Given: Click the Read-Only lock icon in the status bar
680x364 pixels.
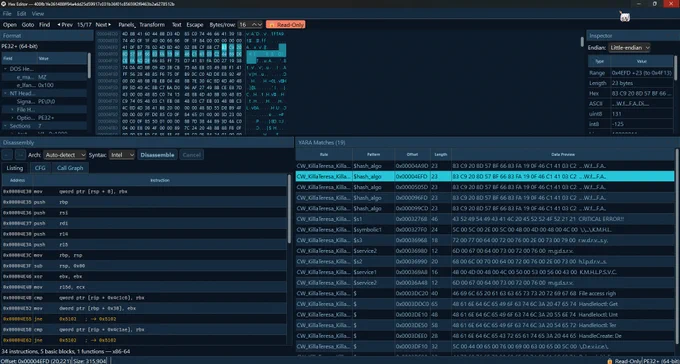Looking at the screenshot, I should (610, 361).
